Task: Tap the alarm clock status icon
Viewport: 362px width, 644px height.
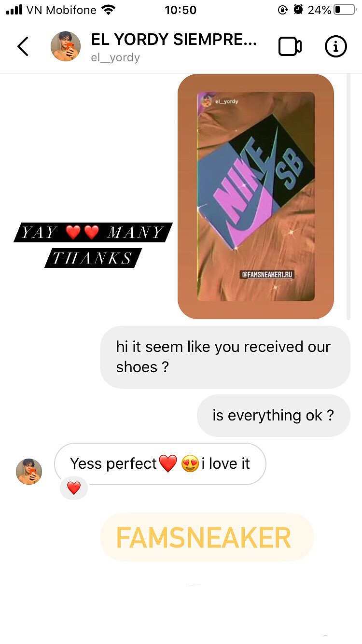Action: coord(299,10)
